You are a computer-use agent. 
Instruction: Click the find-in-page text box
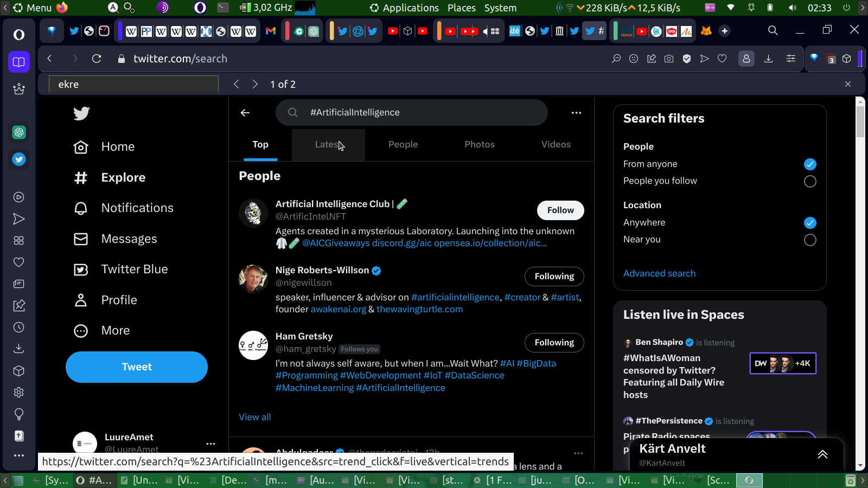tap(133, 84)
